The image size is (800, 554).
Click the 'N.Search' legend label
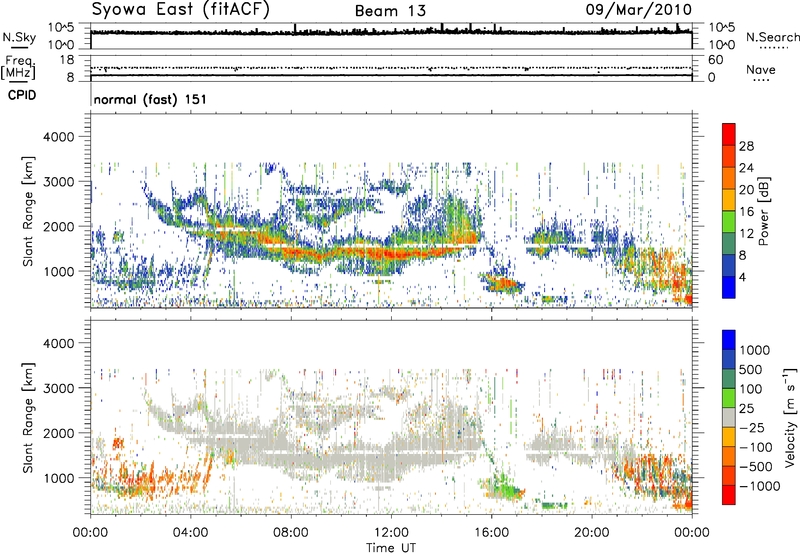click(x=772, y=37)
